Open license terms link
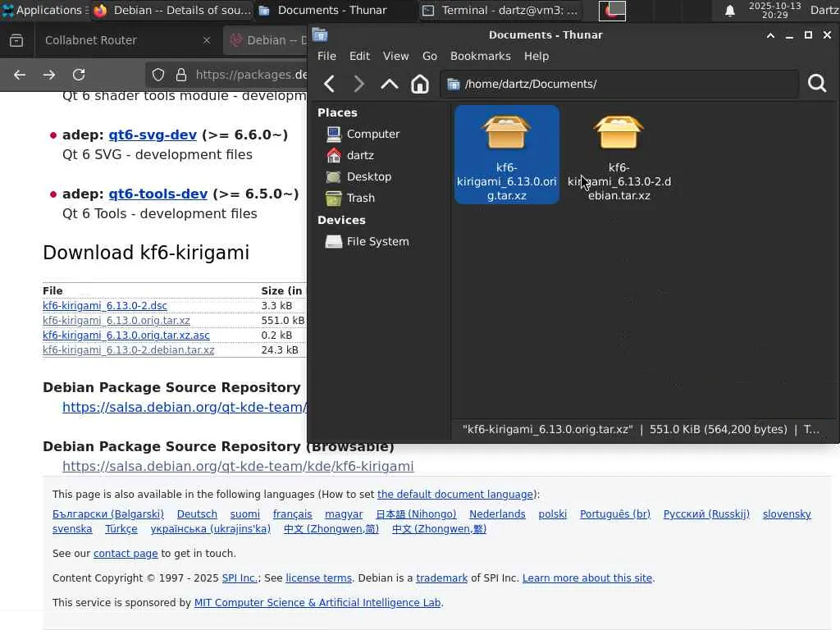 tap(319, 578)
